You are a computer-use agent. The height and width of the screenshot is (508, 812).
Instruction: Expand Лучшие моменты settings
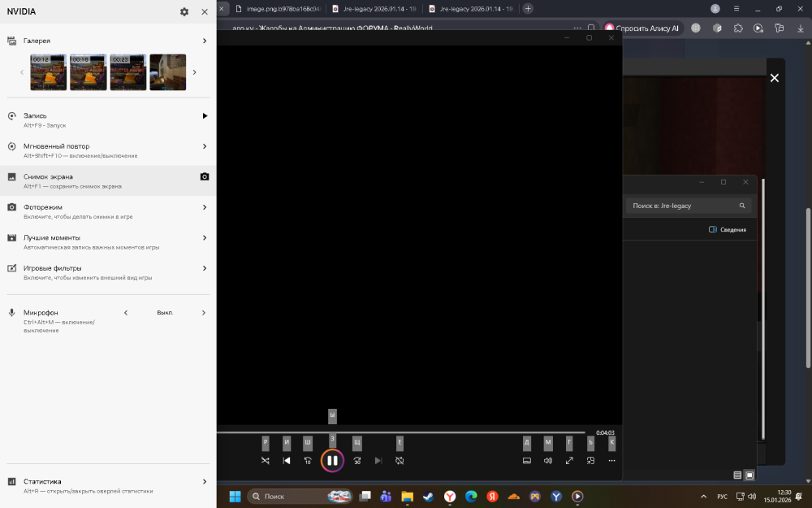pos(205,238)
